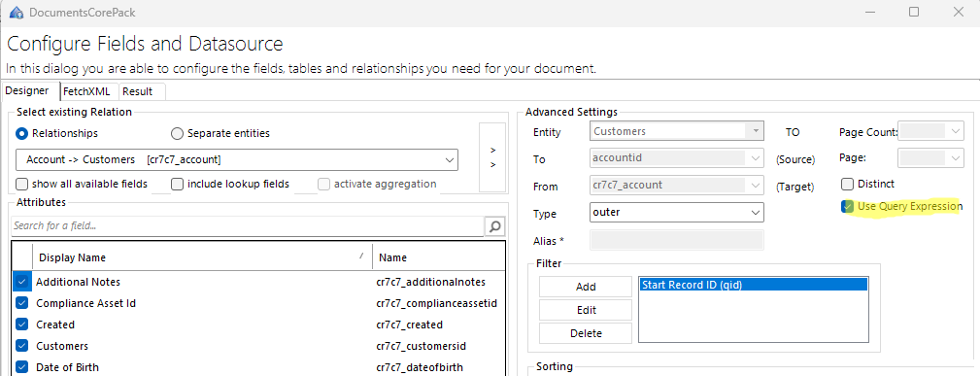Screen dimensions: 980x376
Task: Maximize the DocumentsCorePack window
Action: (914, 12)
